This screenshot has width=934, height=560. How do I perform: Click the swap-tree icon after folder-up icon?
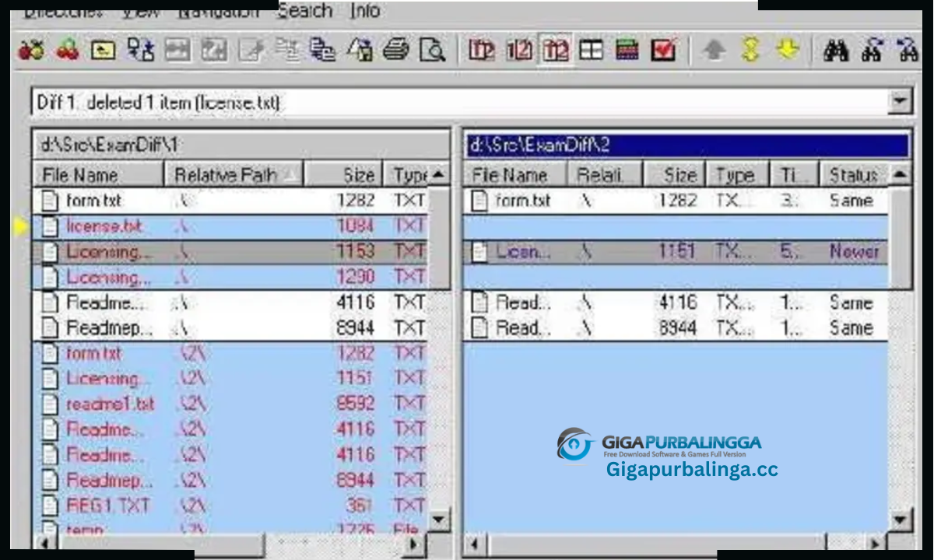141,51
